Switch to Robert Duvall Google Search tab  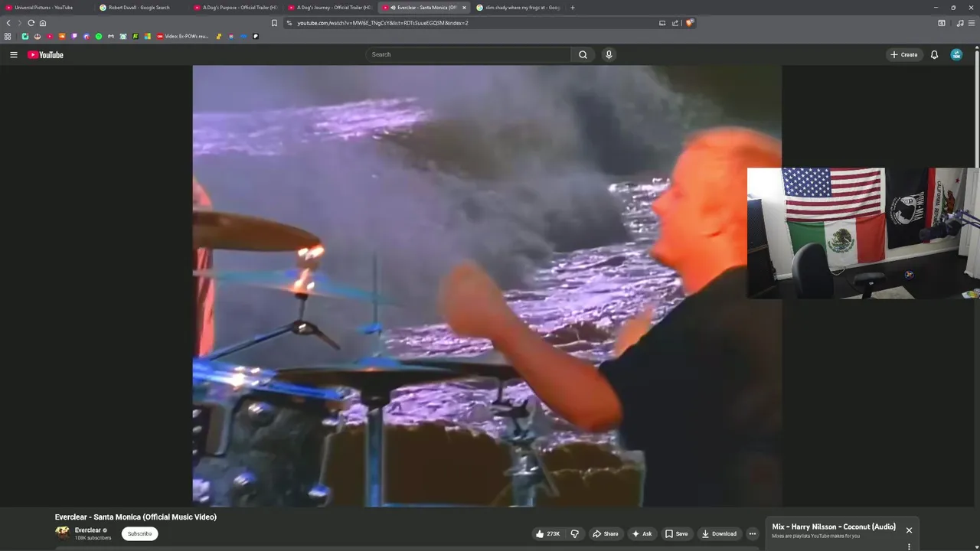(140, 8)
